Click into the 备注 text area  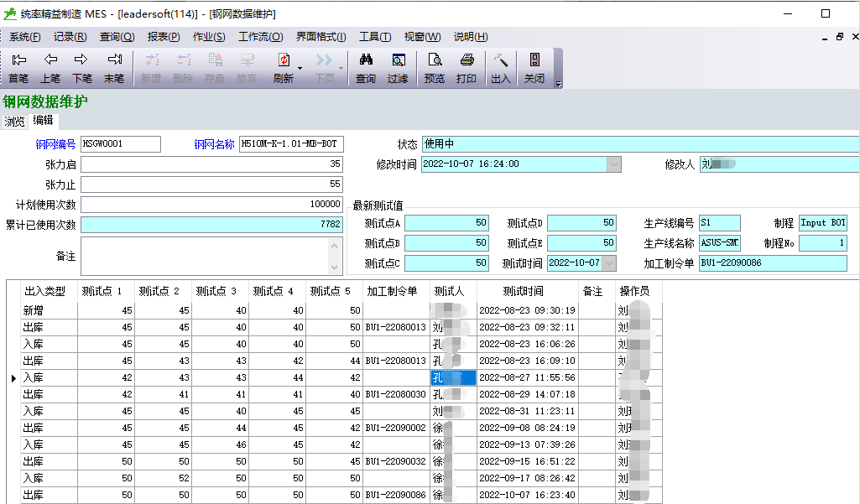[205, 256]
